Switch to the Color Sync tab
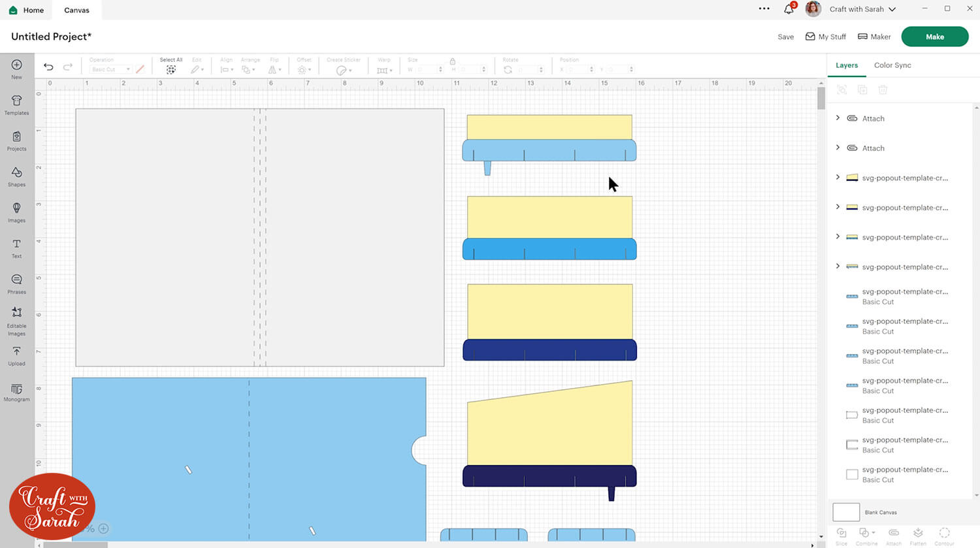980x548 pixels. [x=892, y=65]
